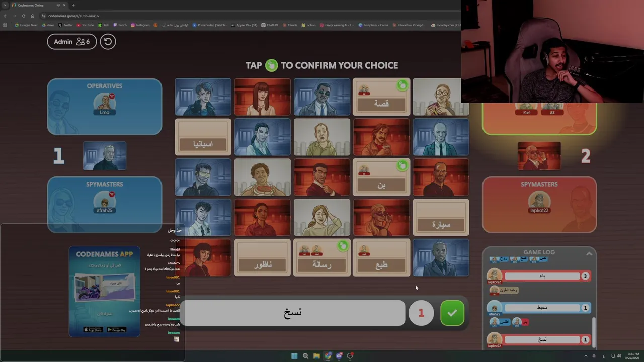Select the سيارة word card

(x=441, y=218)
